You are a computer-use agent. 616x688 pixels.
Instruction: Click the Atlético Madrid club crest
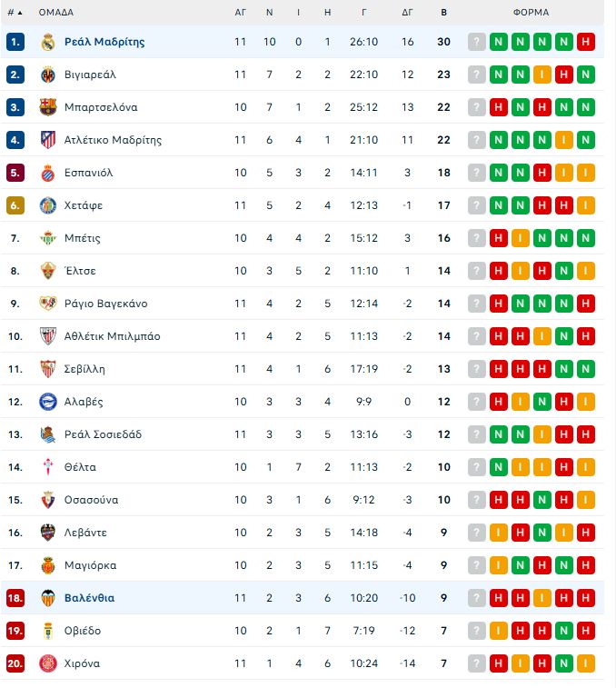pyautogui.click(x=48, y=140)
